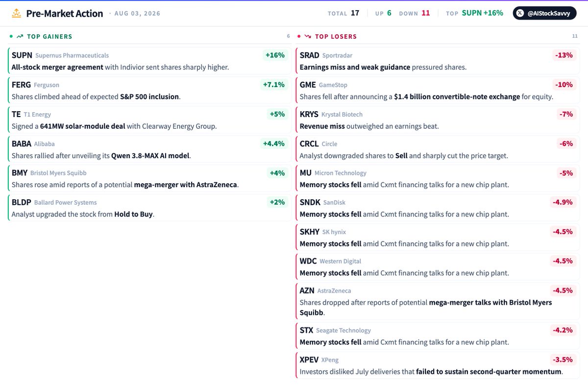Click the TOP SUPN +16% summary

pos(474,13)
